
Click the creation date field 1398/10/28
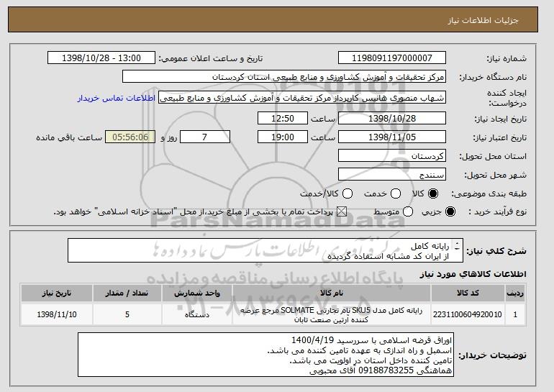click(x=392, y=118)
